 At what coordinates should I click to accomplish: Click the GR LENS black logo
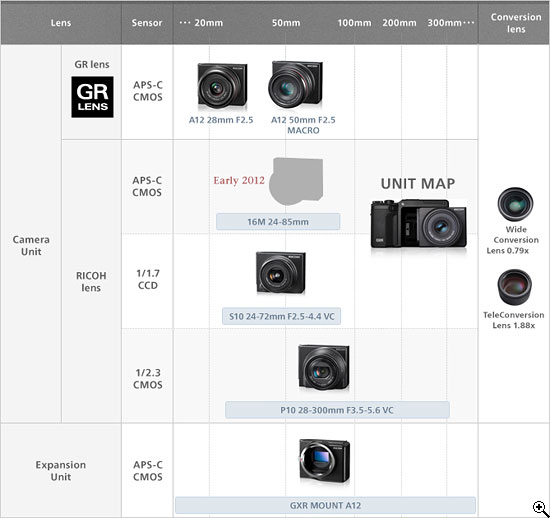point(92,97)
